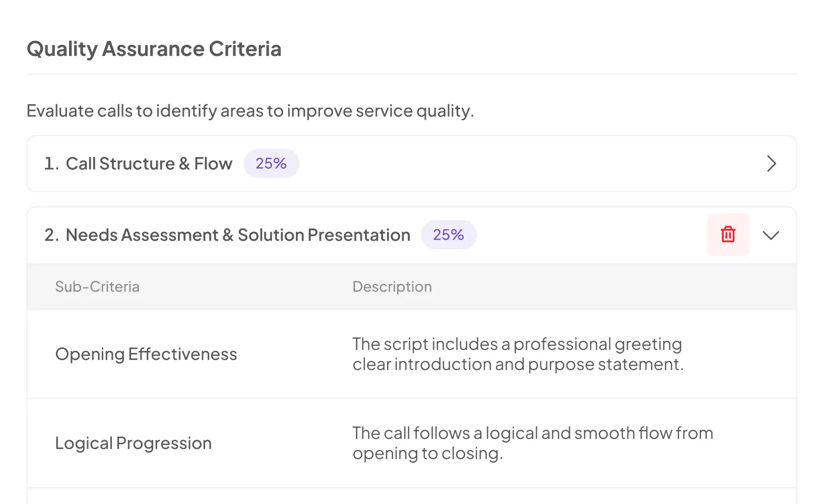Delete the Needs Assessment criterion via trash icon
This screenshot has height=504, width=823.
point(728,235)
